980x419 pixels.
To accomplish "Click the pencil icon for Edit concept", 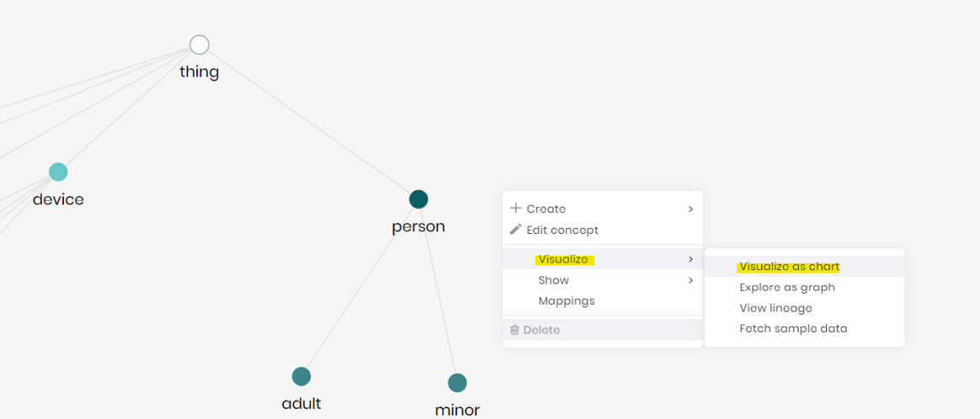I will [x=516, y=230].
